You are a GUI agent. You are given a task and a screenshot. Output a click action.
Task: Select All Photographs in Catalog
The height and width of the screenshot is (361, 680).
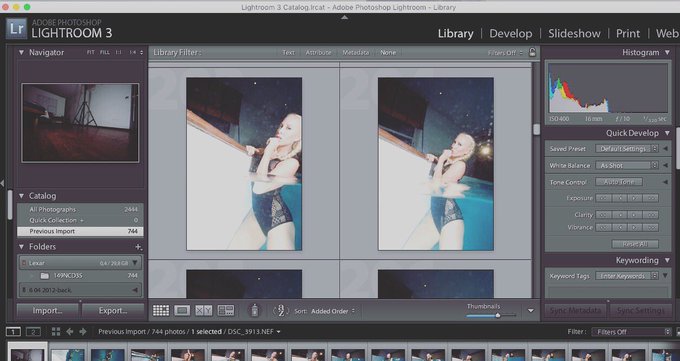point(80,210)
